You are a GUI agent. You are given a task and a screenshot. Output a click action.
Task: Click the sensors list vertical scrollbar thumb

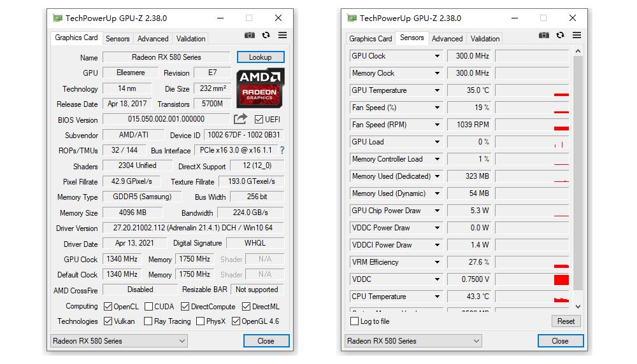pyautogui.click(x=578, y=173)
